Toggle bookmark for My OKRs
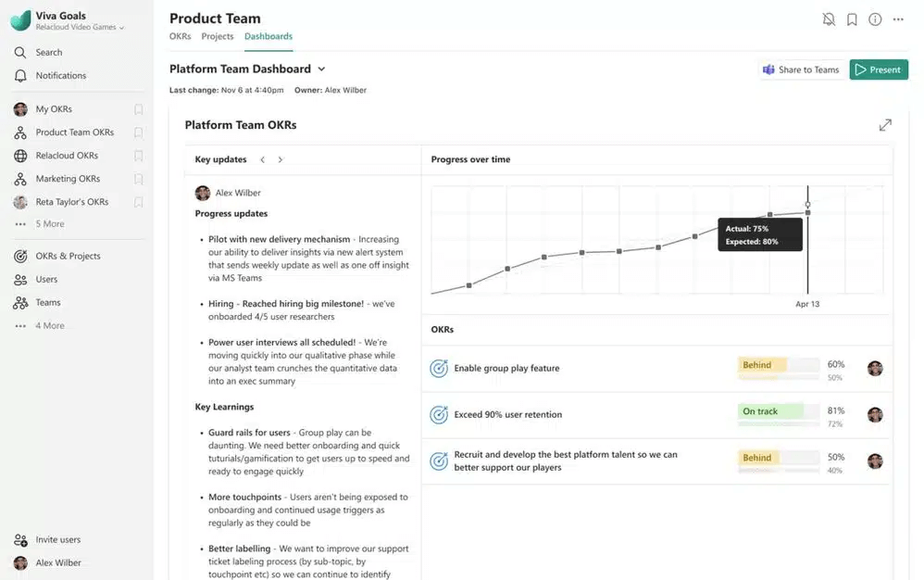Screen dimensions: 924x580 [x=138, y=109]
